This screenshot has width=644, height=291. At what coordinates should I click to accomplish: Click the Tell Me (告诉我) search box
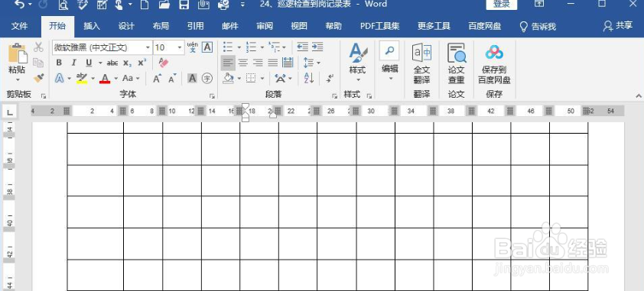(x=538, y=27)
